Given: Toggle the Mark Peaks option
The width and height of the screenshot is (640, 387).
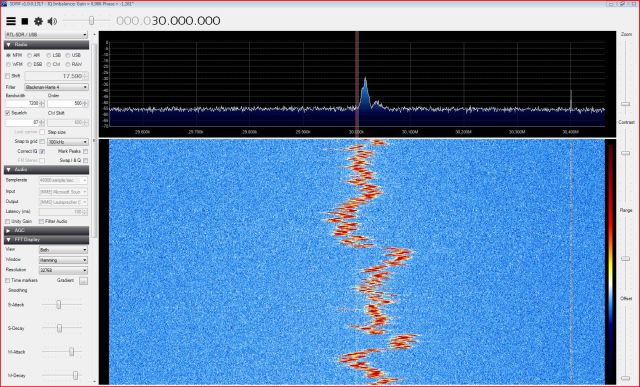Looking at the screenshot, I should point(85,151).
